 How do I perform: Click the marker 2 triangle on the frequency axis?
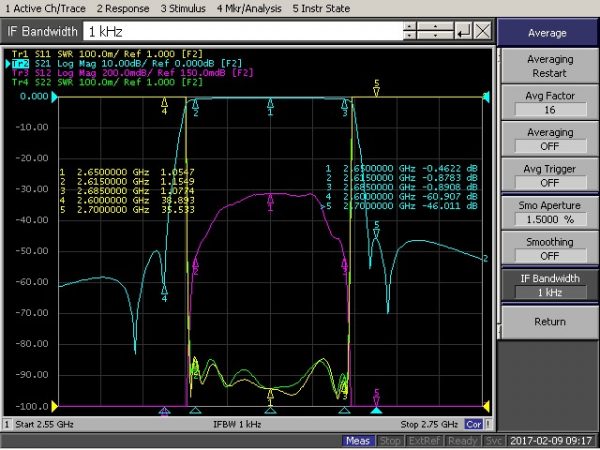[x=196, y=411]
